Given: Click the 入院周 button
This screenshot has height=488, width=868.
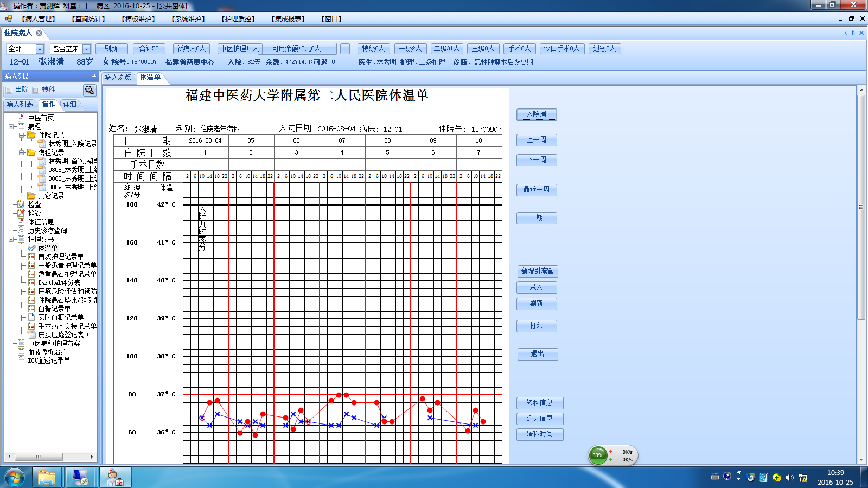Looking at the screenshot, I should pos(537,114).
